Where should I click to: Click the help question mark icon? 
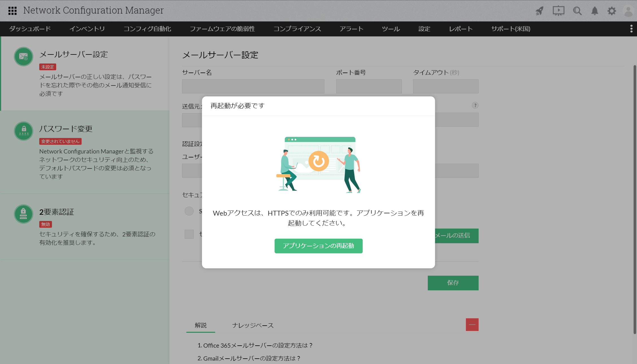click(475, 105)
